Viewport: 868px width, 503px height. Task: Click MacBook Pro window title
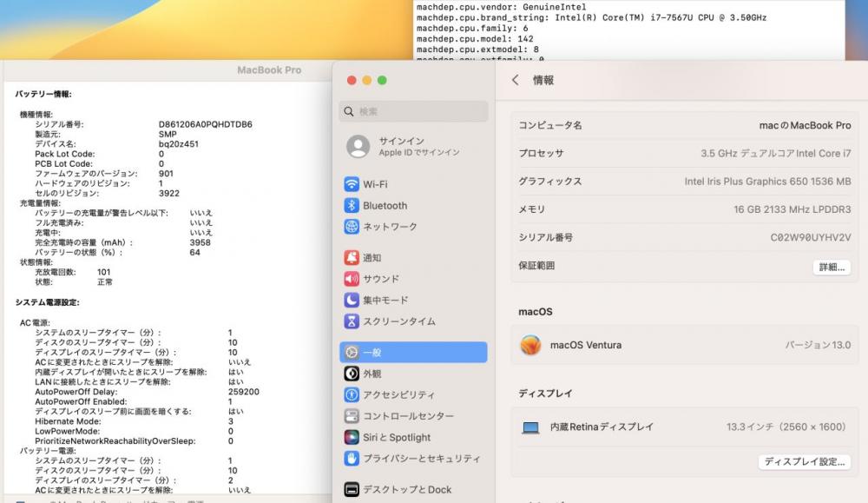[x=269, y=69]
